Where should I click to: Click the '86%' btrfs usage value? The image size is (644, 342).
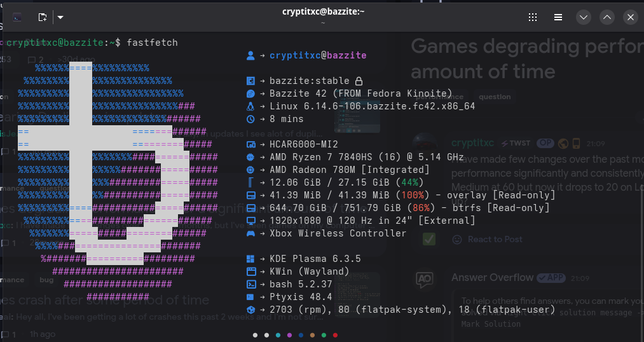[421, 208]
